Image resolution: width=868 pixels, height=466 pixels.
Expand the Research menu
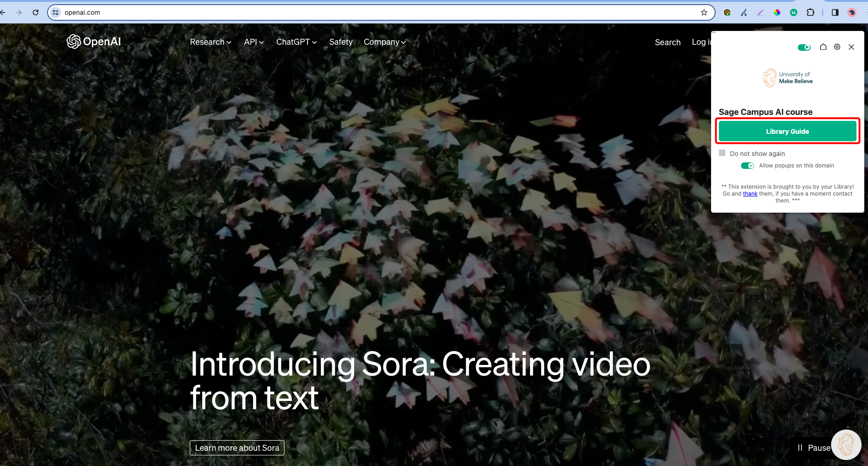211,42
